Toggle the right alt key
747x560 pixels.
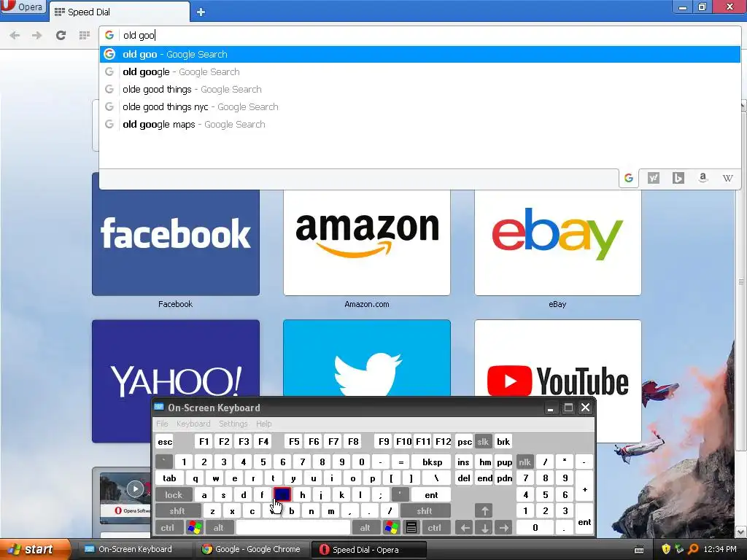click(365, 528)
